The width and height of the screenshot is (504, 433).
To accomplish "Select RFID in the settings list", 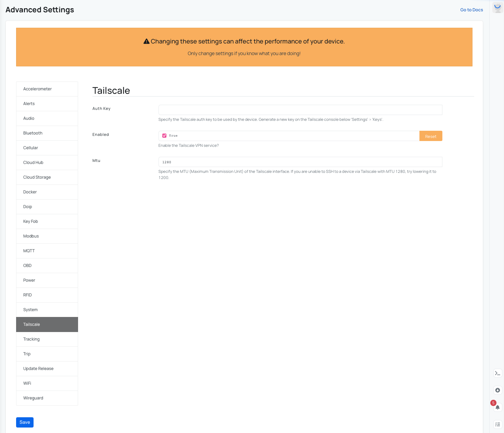I will pos(47,295).
